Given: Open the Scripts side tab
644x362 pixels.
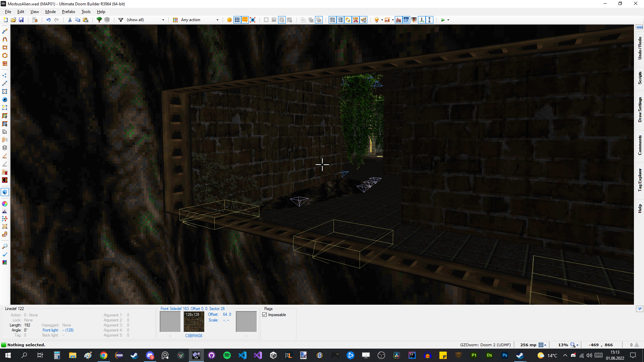Looking at the screenshot, I should pos(640,78).
